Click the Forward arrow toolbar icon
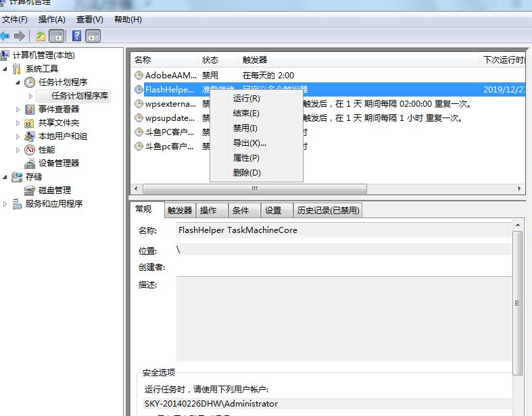Screen dimensions: 532x416 pyautogui.click(x=20, y=36)
